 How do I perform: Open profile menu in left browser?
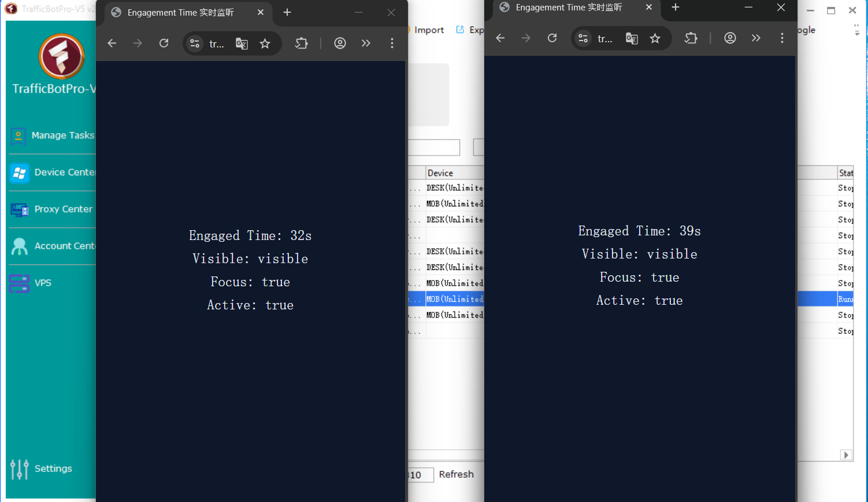pos(340,43)
